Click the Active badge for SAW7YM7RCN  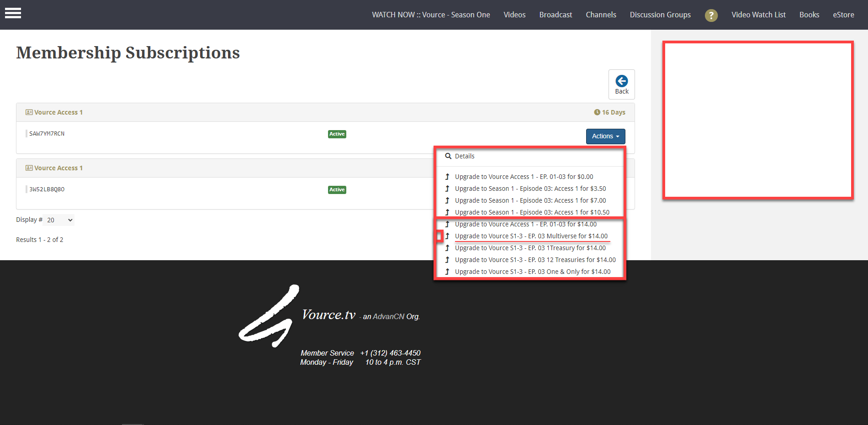[337, 134]
